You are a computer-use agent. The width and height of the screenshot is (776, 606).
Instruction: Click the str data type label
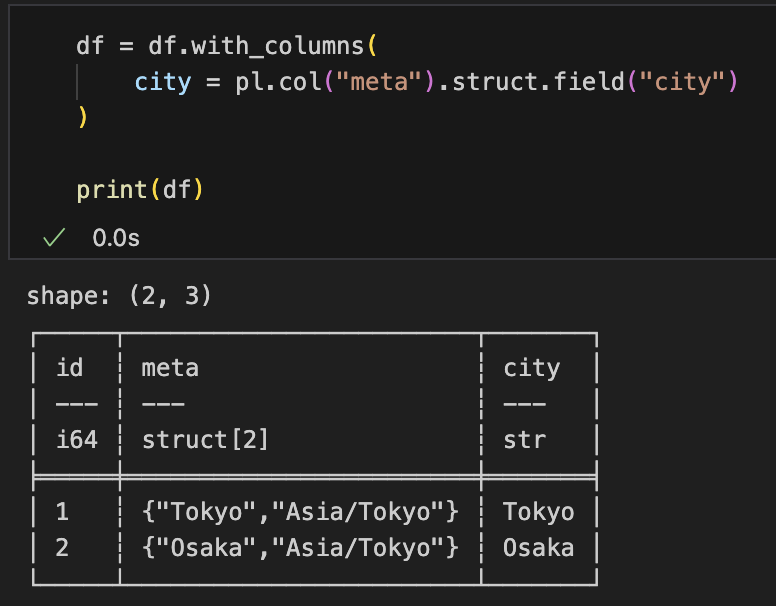click(x=524, y=439)
